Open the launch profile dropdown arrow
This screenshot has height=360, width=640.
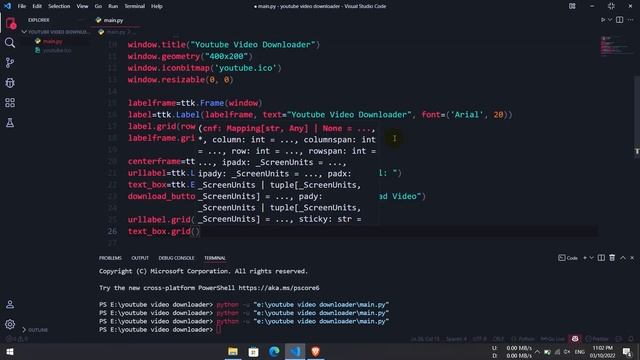(591, 258)
